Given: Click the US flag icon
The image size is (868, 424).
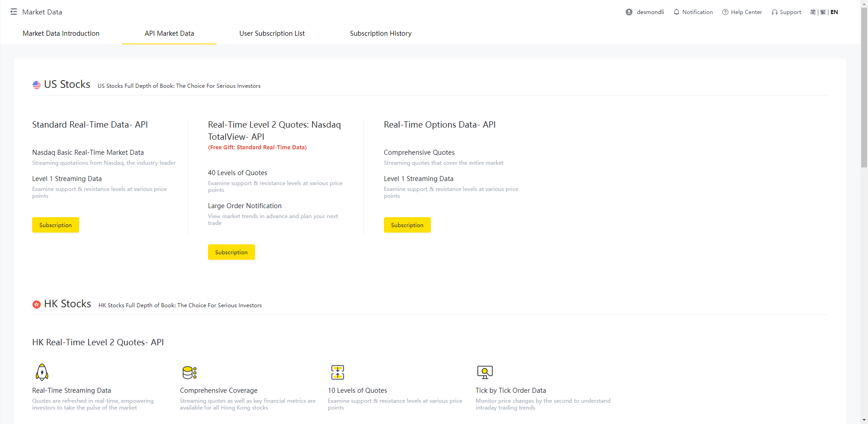Looking at the screenshot, I should point(37,85).
